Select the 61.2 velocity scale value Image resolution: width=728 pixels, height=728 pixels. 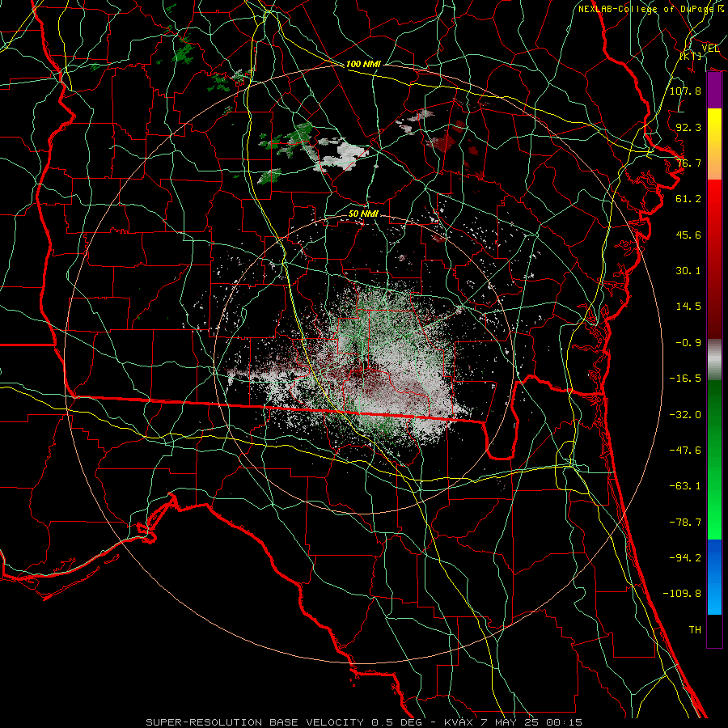point(688,199)
